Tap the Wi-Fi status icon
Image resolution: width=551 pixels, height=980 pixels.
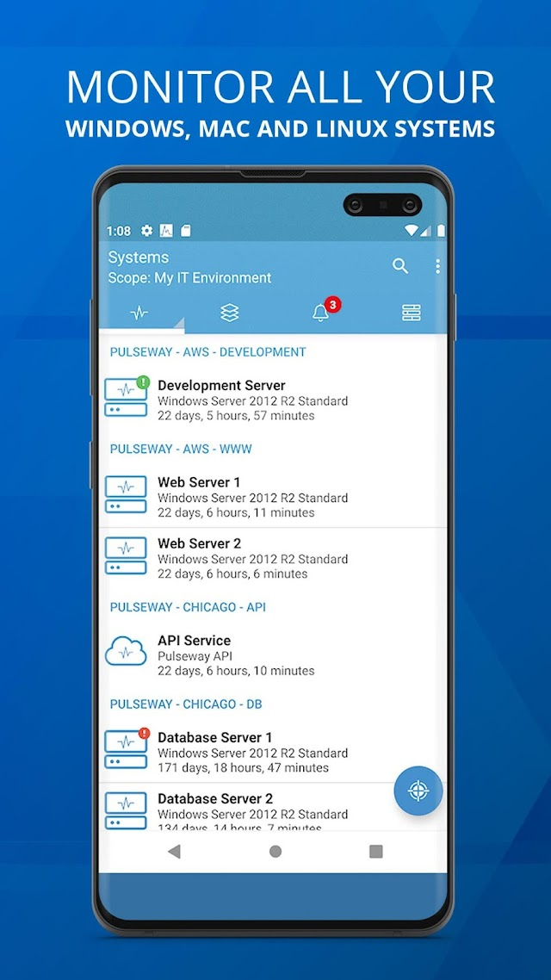[411, 231]
